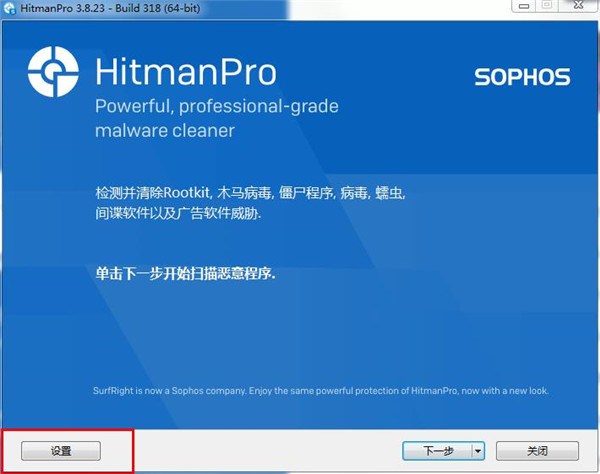This screenshot has height=474, width=600.
Task: Click the 'SurfRight is now a Sophos company' notice
Action: pyautogui.click(x=321, y=391)
